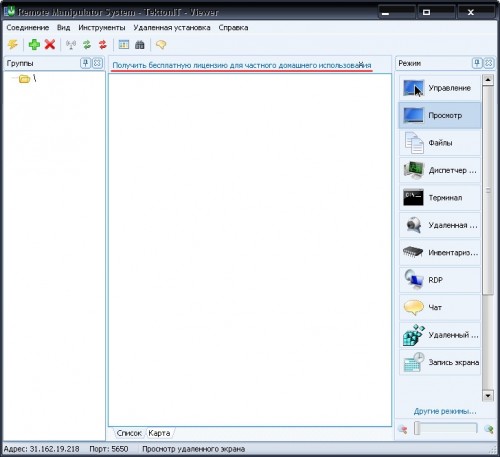Minimize the Viewer window
The height and width of the screenshot is (457, 500).
tap(397, 12)
